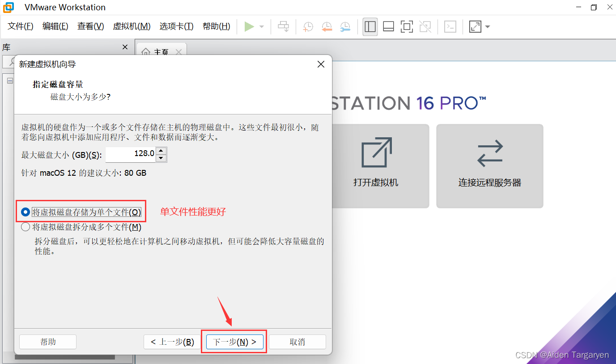616x364 pixels.
Task: Click the macOS 12 recommended size text
Action: (84, 173)
